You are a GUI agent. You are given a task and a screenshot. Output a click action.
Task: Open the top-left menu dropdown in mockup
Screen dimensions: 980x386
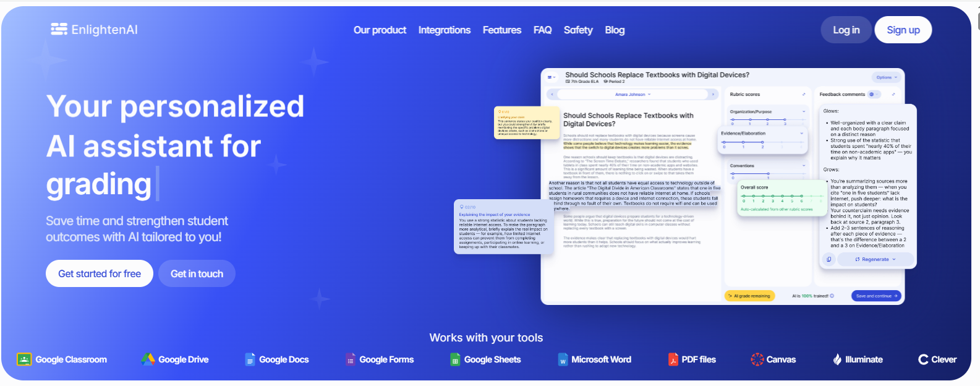coord(552,77)
